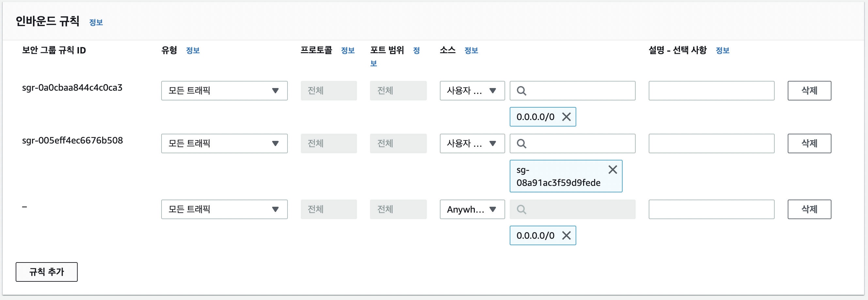Open source type dropdown for sgr-005eff4ec6676b508
Screen dimensions: 868x300
tap(472, 143)
